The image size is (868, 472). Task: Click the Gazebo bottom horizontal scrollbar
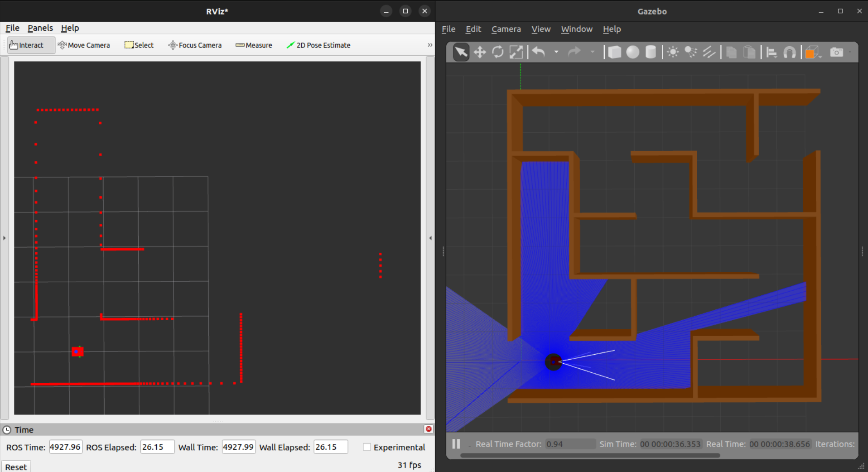click(x=590, y=455)
